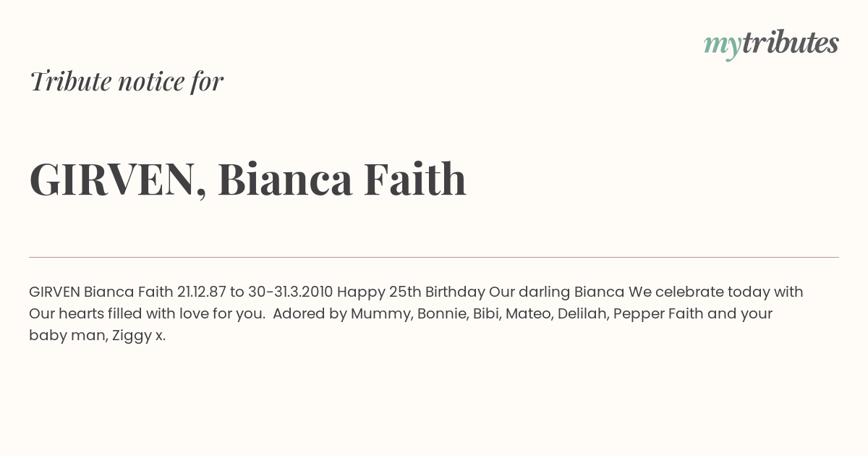
Task: Click "Faith" in the large title
Action: click(x=414, y=179)
